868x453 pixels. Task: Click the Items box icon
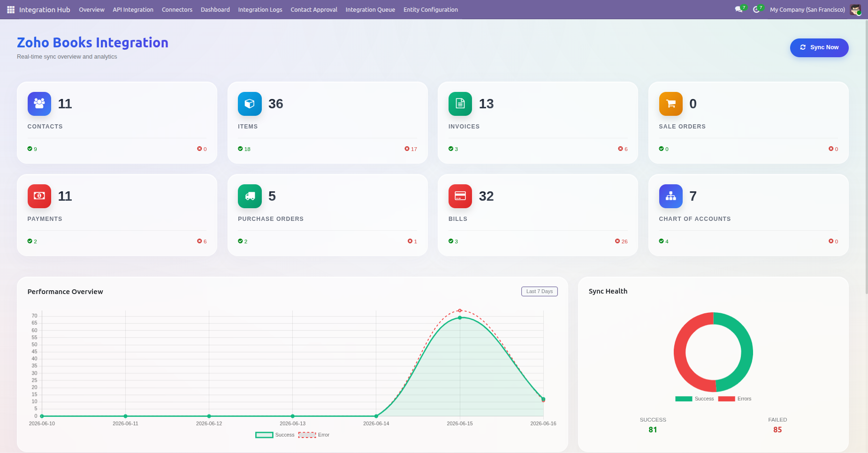click(x=250, y=104)
